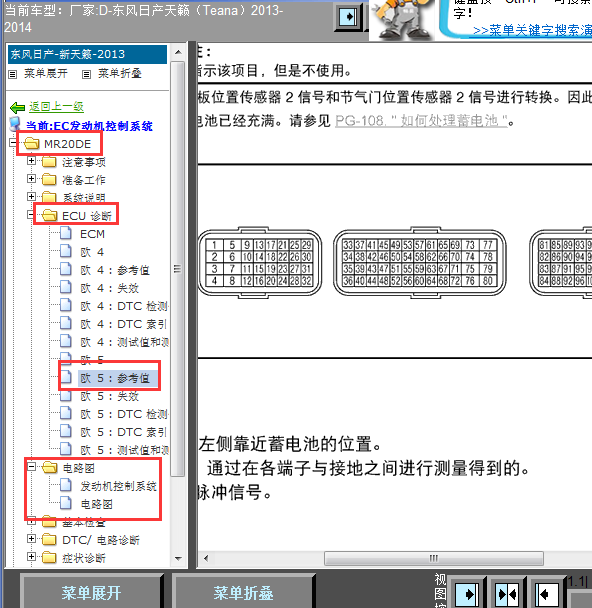Viewport: 592px width, 608px height.
Task: Click the sidebar scrollbar down arrow
Action: tap(178, 558)
